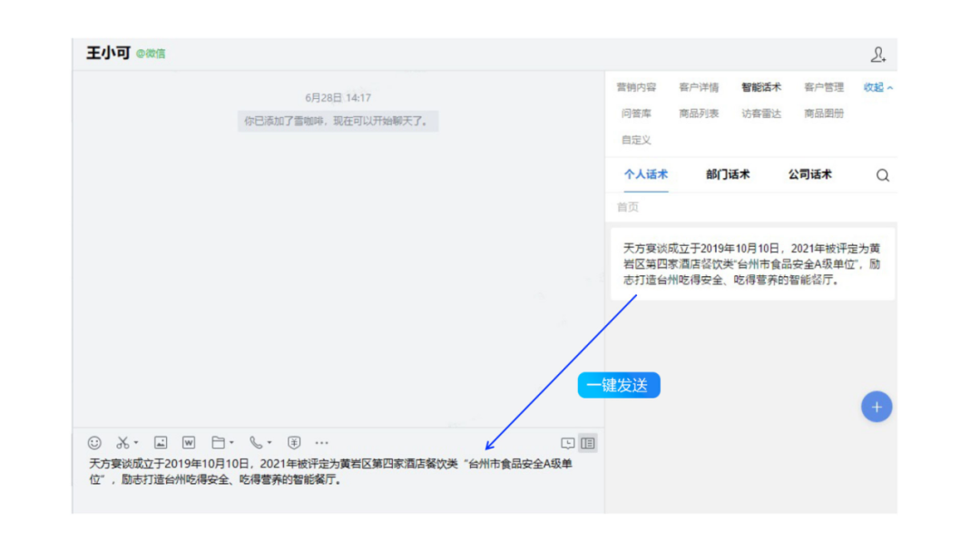Click the 一键发送 button
The height and width of the screenshot is (552, 980).
click(x=619, y=385)
